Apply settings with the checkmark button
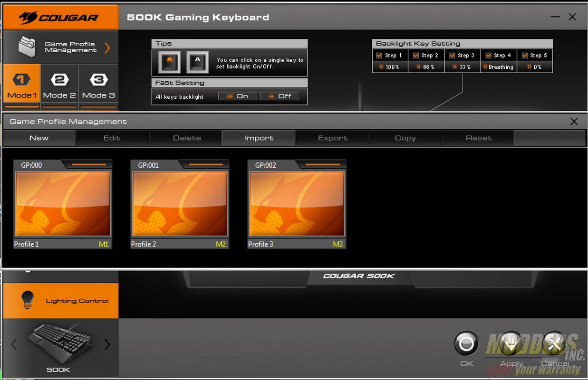The image size is (588, 380). (511, 343)
